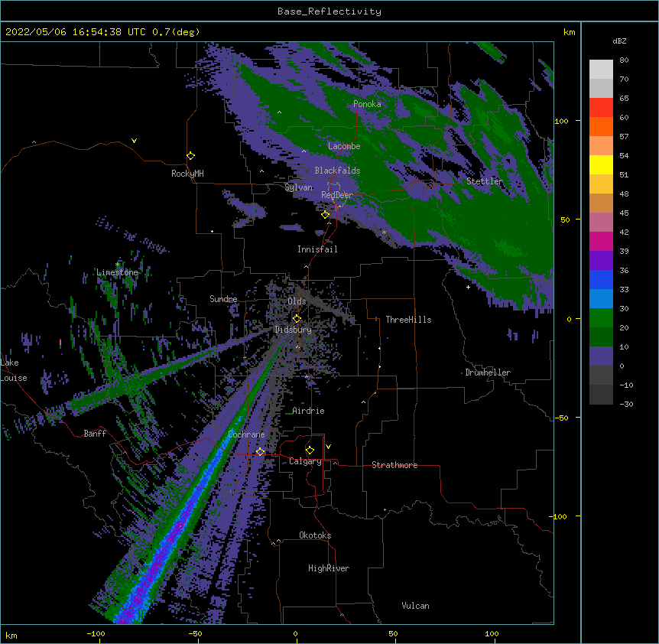
Task: Click the ThreeHills town label
Action: tap(408, 320)
